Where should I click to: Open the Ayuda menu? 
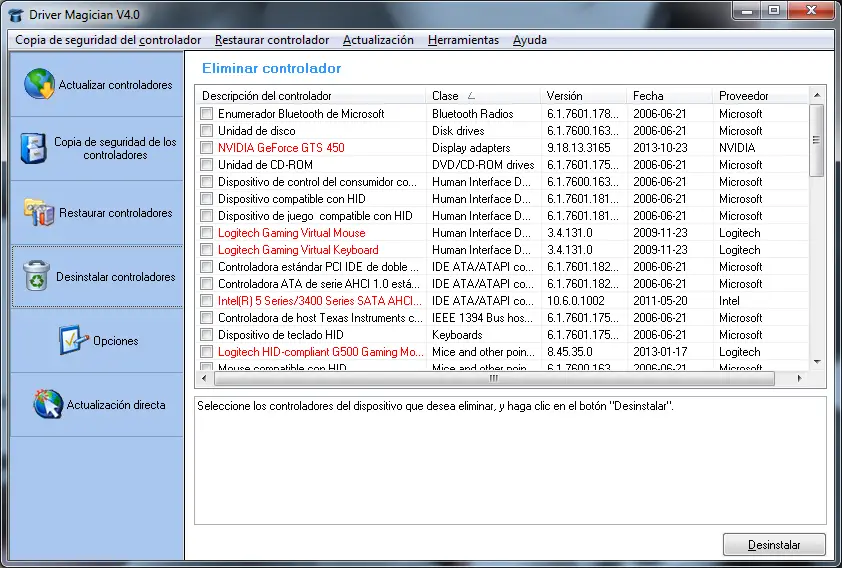click(x=529, y=40)
